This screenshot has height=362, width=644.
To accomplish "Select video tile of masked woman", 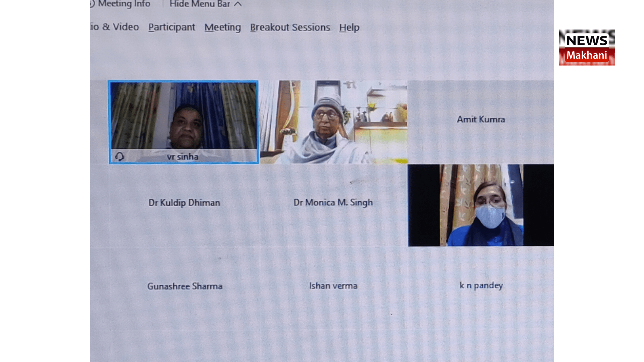I will point(481,205).
